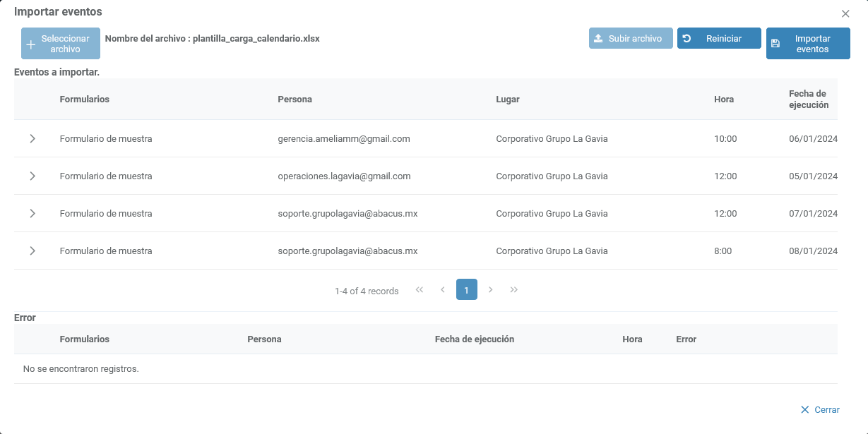Click the upload icon on Subir archivo
Screen dimensions: 868x434
point(598,39)
